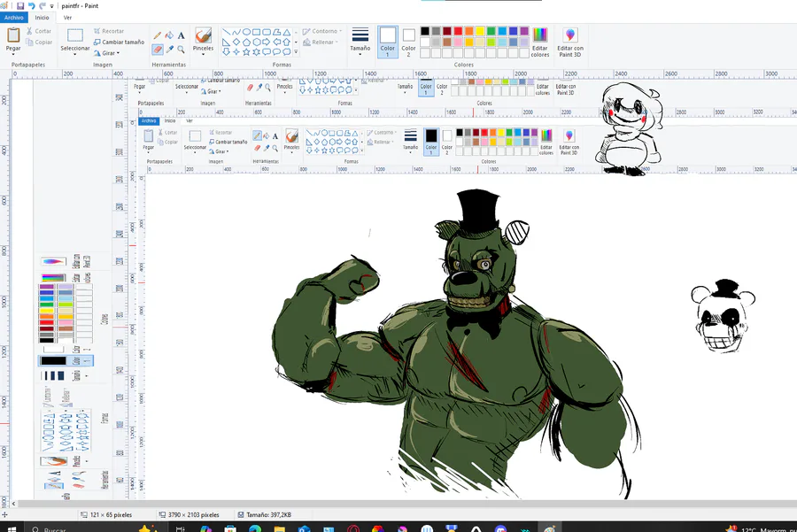Click the Copiar button
This screenshot has height=532, width=797.
coord(39,42)
